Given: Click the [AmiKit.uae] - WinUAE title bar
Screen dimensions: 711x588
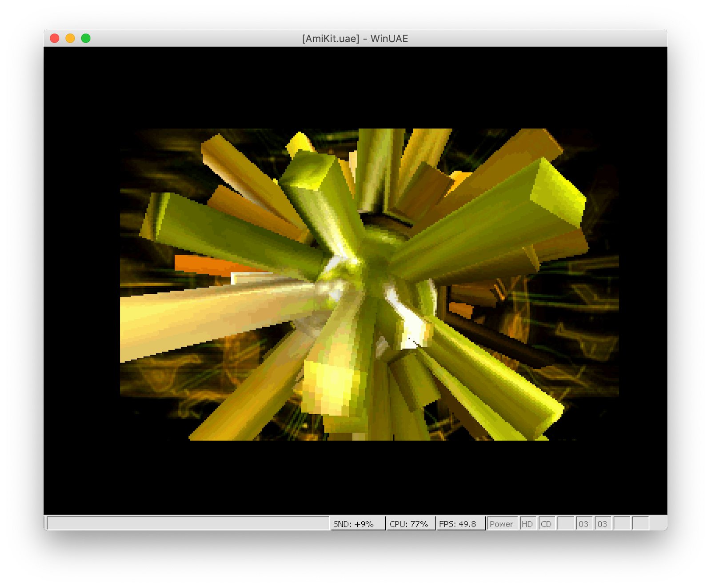Looking at the screenshot, I should coord(355,39).
